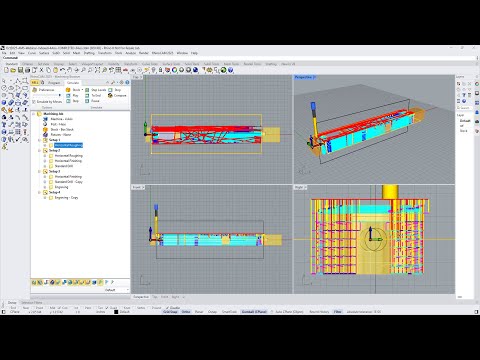Click the Perspective tab below the viewports
This screenshot has width=480, height=360.
(x=141, y=297)
